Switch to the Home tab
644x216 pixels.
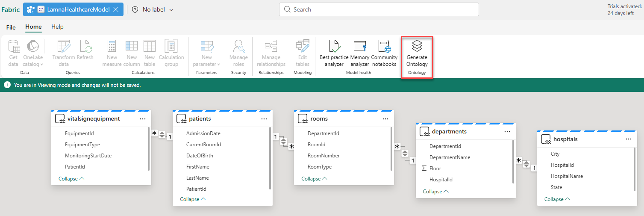(x=33, y=27)
